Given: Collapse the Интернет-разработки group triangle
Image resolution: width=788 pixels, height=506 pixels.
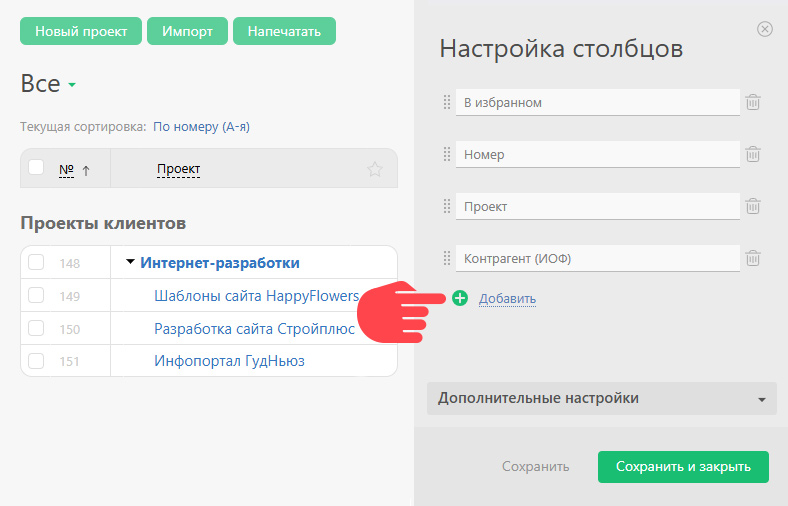Looking at the screenshot, I should click(x=130, y=262).
